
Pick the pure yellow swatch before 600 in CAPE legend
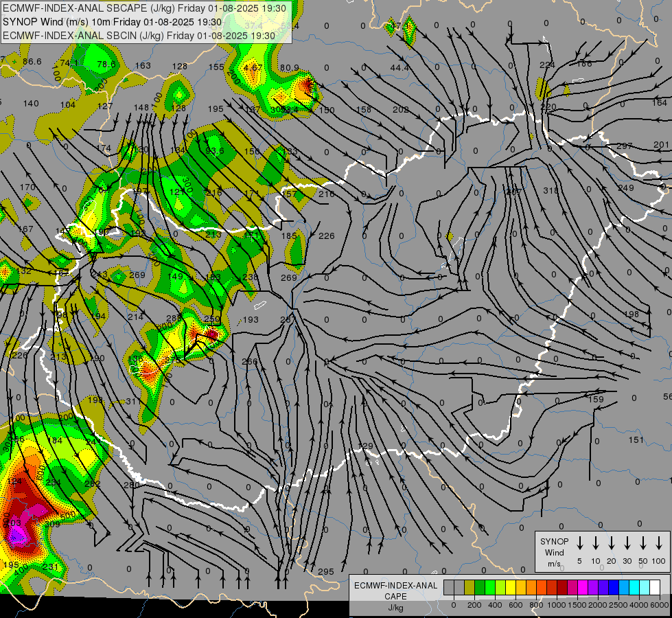(511, 588)
